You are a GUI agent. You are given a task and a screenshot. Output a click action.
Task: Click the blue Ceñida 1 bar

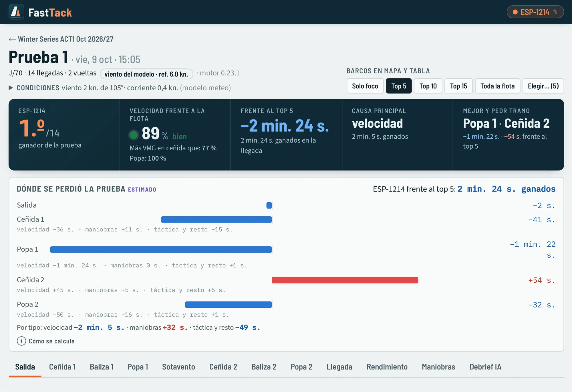(217, 219)
